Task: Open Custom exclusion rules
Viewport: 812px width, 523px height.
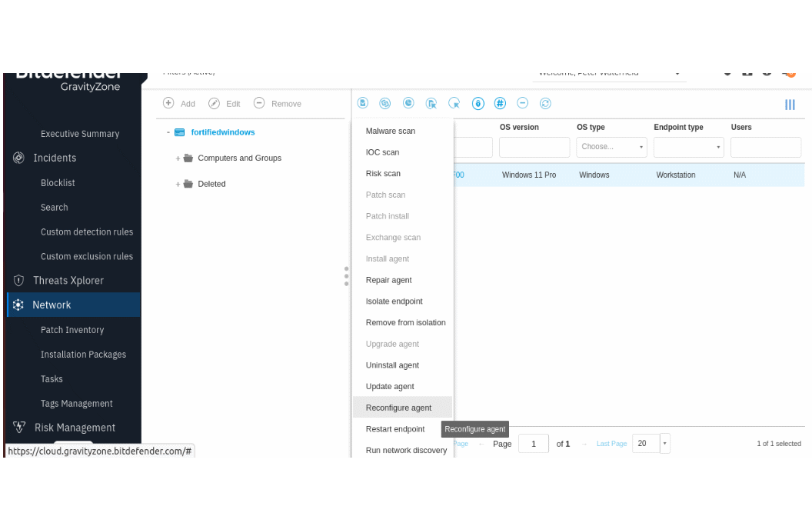Action: [x=86, y=256]
